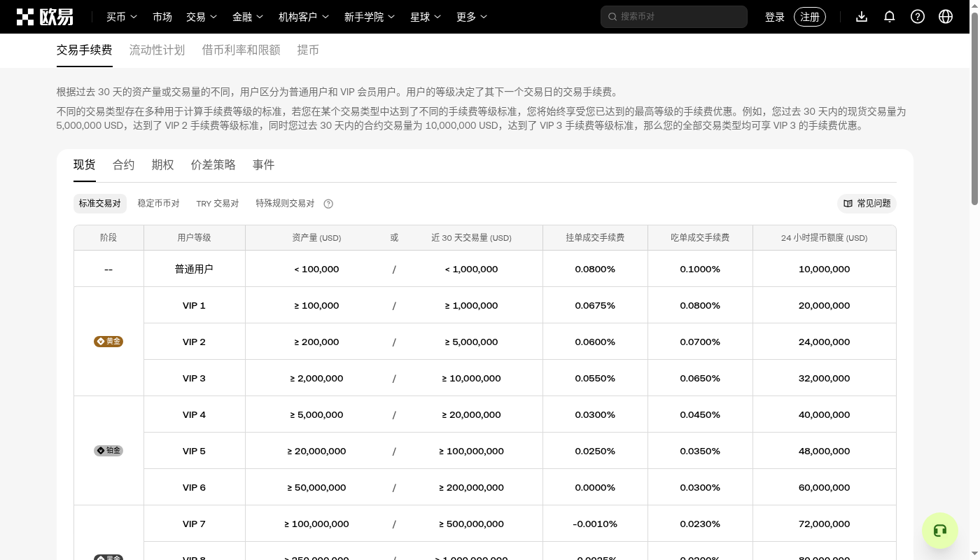This screenshot has height=560, width=980.
Task: Switch to the 流动性计划 tab
Action: pos(157,50)
